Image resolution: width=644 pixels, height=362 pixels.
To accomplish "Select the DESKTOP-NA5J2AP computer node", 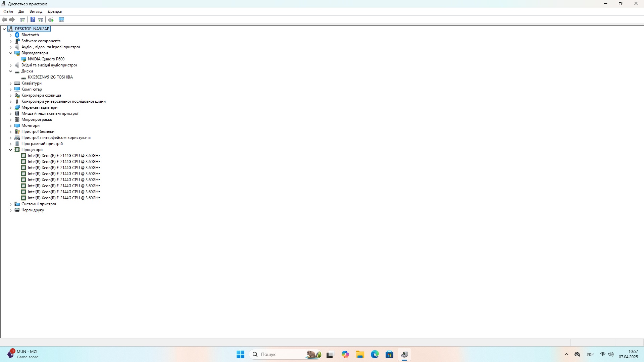I will (x=32, y=29).
